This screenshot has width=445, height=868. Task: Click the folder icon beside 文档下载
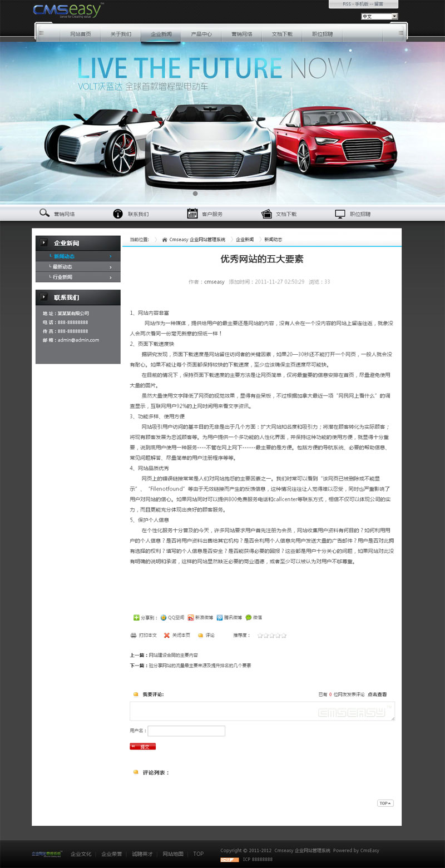click(x=266, y=214)
